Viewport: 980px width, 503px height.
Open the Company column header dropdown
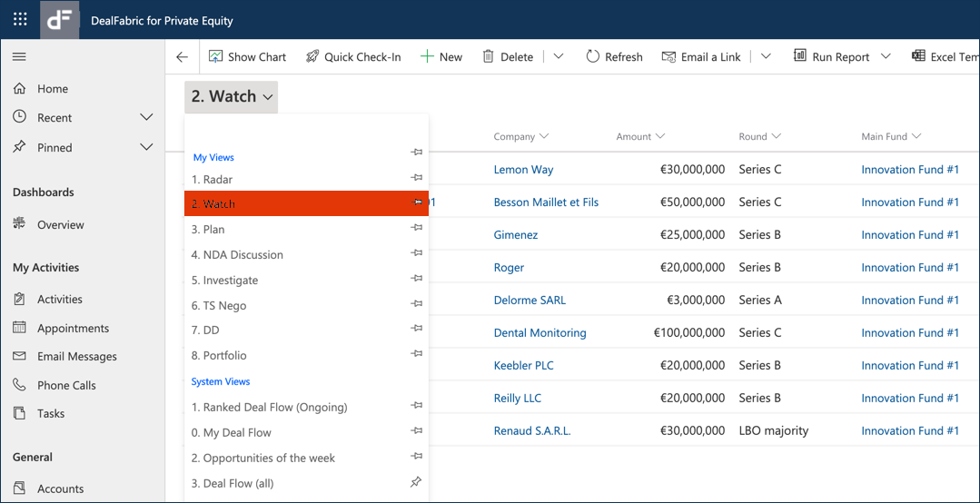[544, 136]
